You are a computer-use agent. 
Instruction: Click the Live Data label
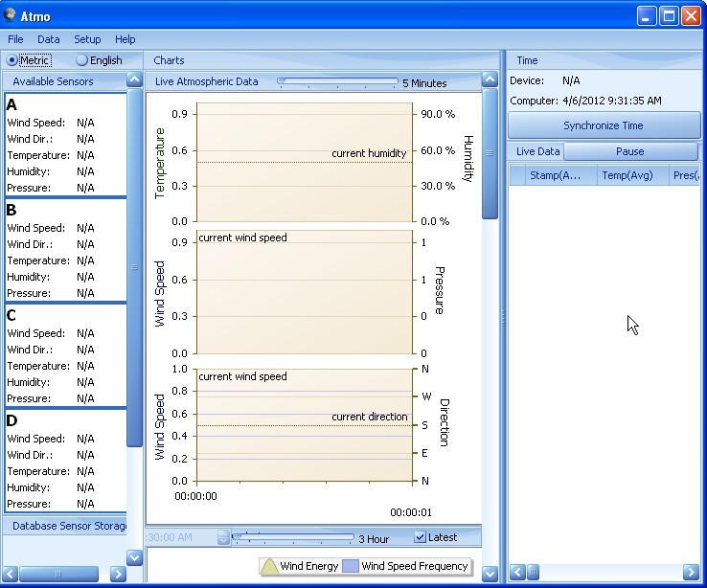[x=538, y=151]
